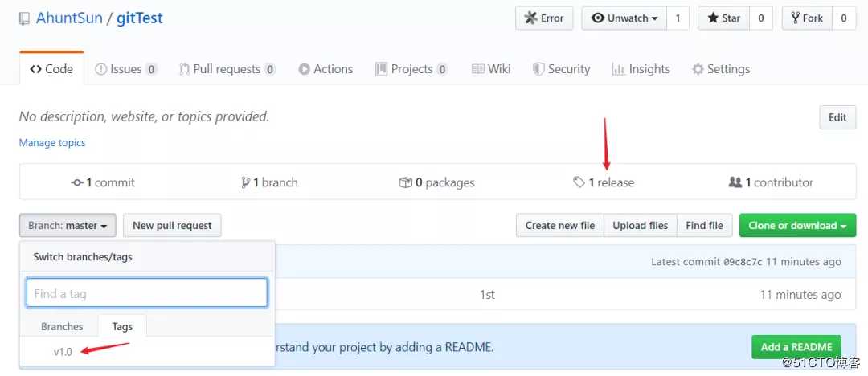Click the Wiki book icon

[477, 69]
